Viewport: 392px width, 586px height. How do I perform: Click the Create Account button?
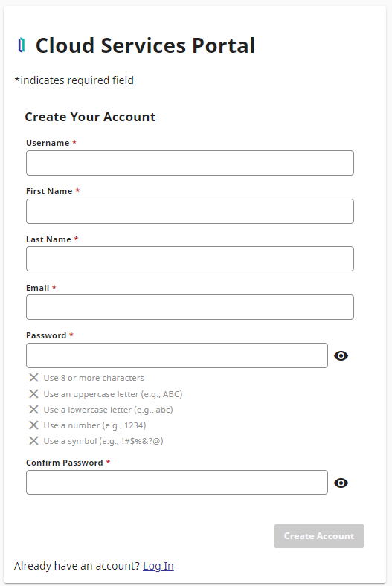click(319, 536)
